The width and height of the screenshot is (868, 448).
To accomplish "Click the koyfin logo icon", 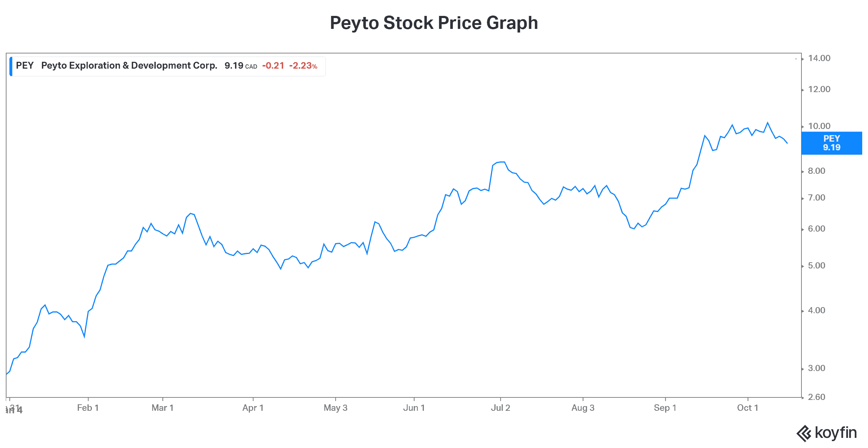I will pos(804,433).
